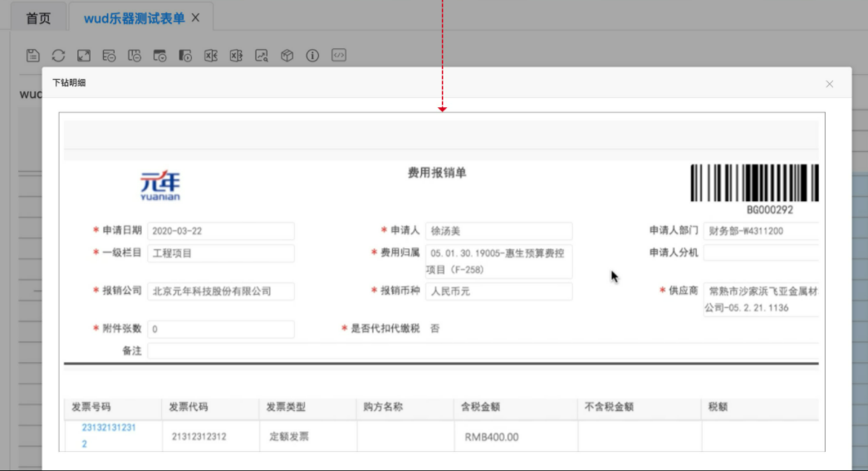The image size is (868, 471).
Task: Click the 备注 remarks input field
Action: [482, 351]
